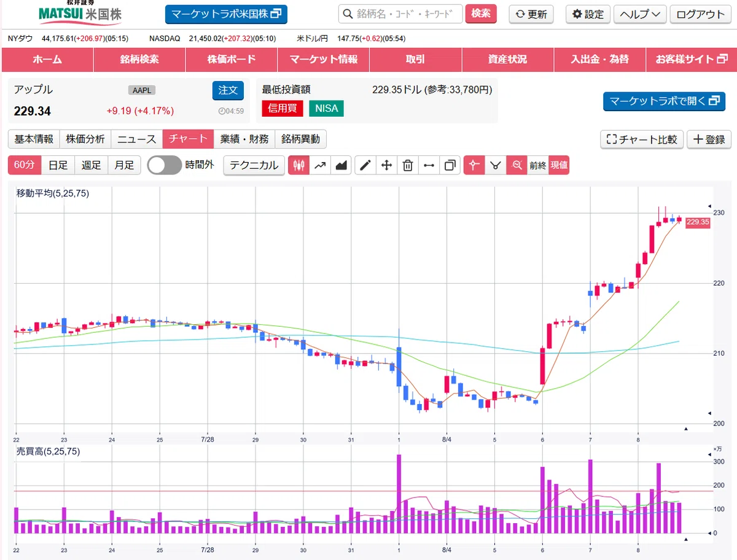Open the ニュース tab
Image resolution: width=737 pixels, height=560 pixels.
137,139
